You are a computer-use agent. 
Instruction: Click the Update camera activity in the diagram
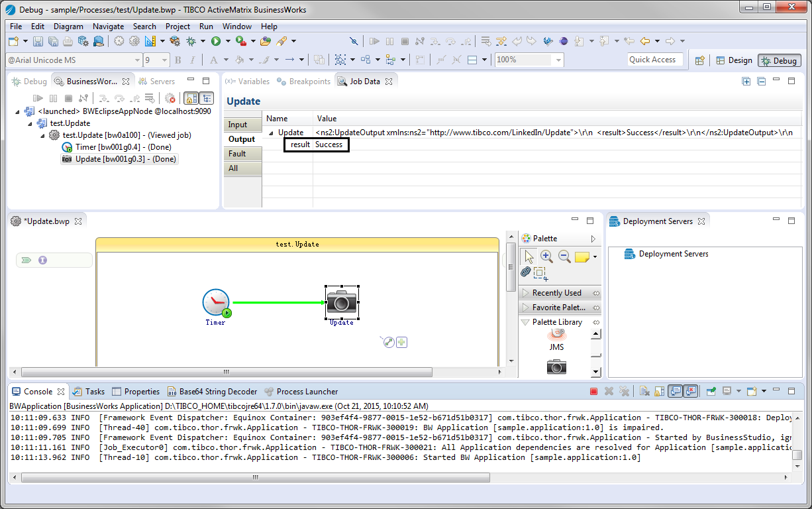(342, 302)
